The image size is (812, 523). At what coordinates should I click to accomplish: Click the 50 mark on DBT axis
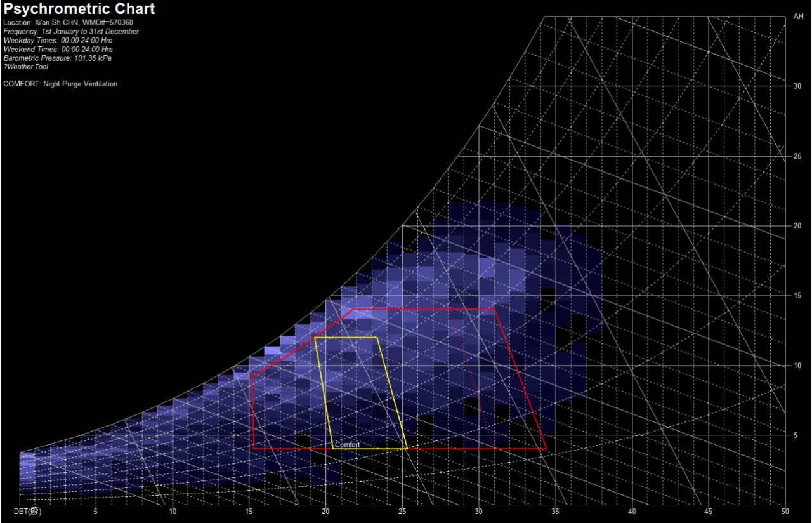[785, 512]
